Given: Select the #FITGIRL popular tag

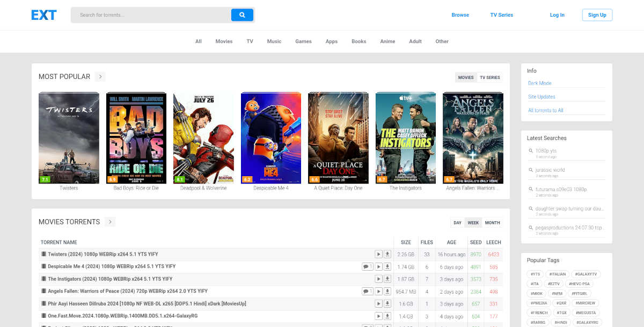Looking at the screenshot, I should pyautogui.click(x=579, y=294).
